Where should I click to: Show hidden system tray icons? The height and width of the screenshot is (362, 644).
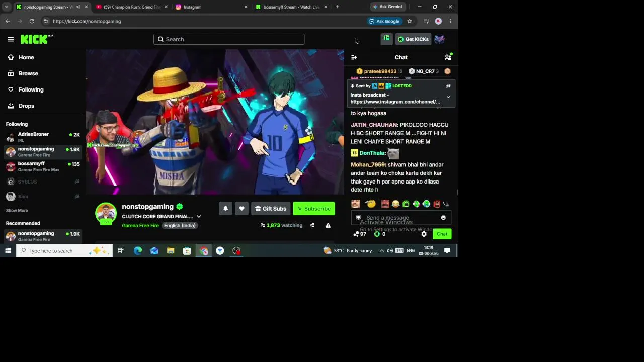point(382,251)
